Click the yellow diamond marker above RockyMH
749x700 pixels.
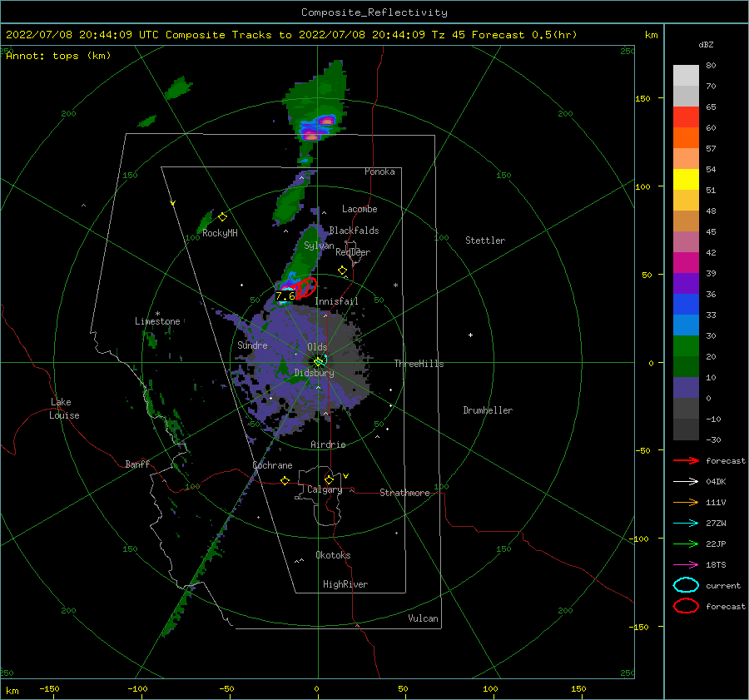(x=222, y=217)
